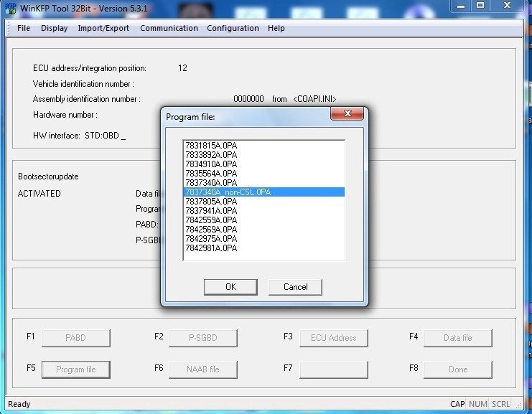Viewport: 532px width, 414px height.
Task: Click the SCRL indicator in status bar
Action: (501, 404)
